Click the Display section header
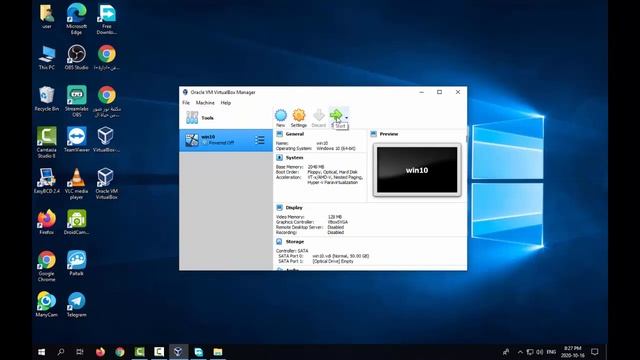640x360 pixels. click(294, 208)
